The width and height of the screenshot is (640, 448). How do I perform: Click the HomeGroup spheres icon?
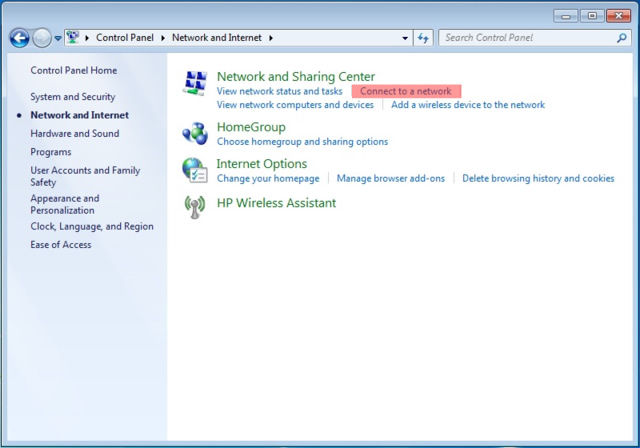point(195,133)
